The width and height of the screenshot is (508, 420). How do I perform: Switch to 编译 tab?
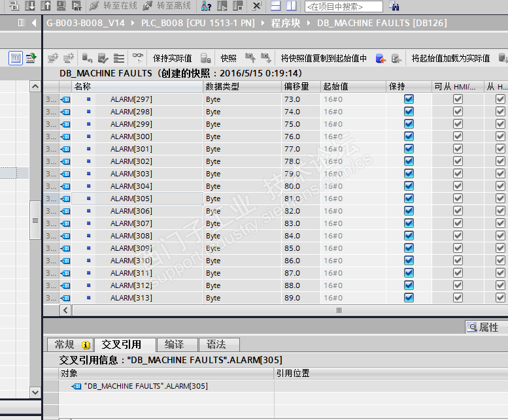(x=177, y=345)
